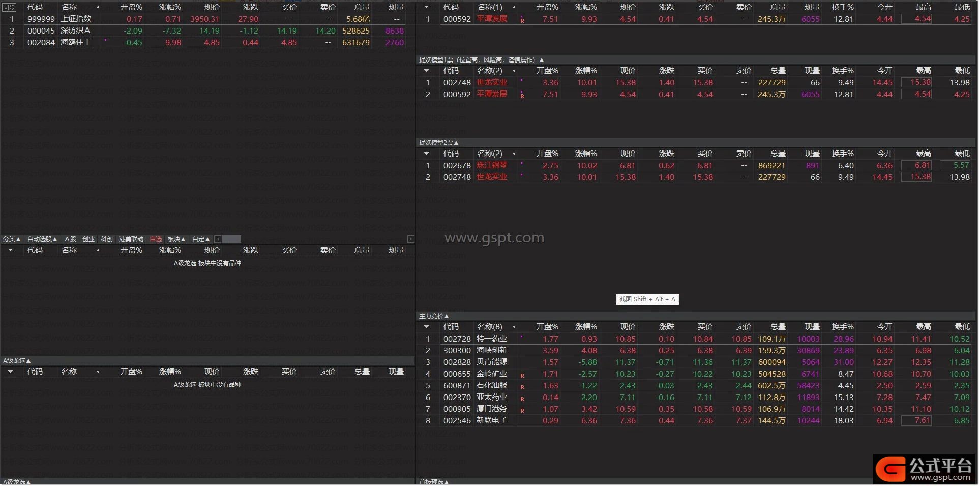Select the 世龙实业 row in 捉妖模型1票
The height and width of the screenshot is (486, 980).
click(492, 83)
